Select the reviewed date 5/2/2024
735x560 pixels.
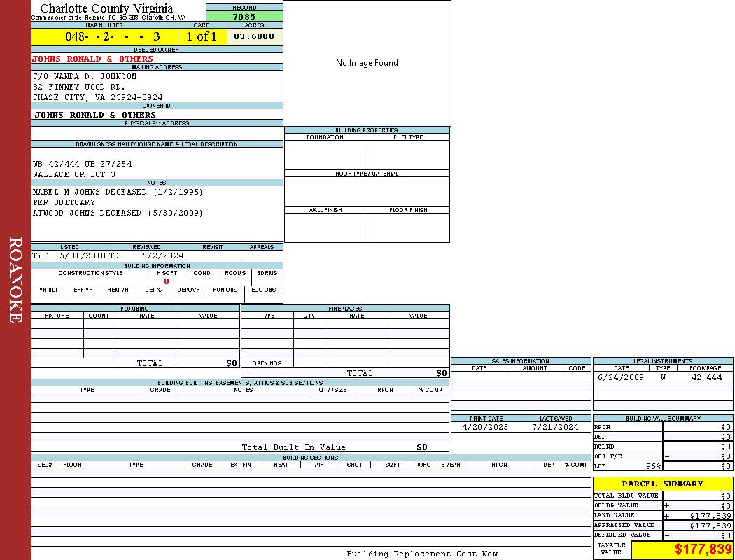162,256
